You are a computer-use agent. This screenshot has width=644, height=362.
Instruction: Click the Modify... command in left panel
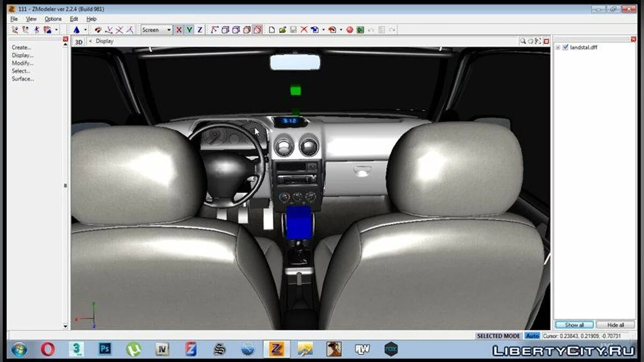pyautogui.click(x=23, y=63)
